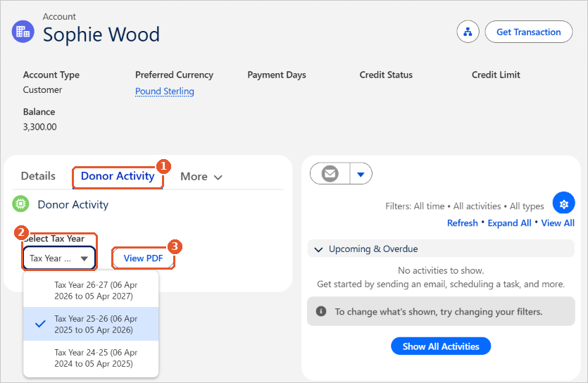Click the View All link
This screenshot has width=588, height=383.
click(558, 223)
